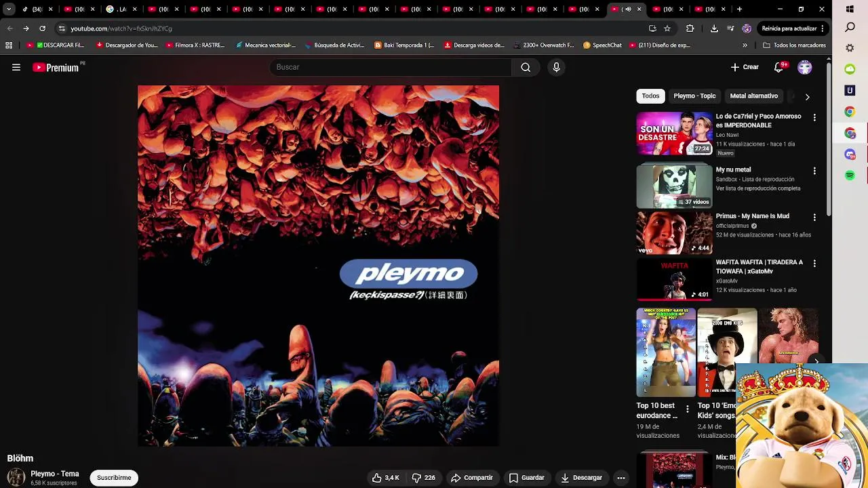Click the install app icon in address bar
The width and height of the screenshot is (868, 488).
652,28
